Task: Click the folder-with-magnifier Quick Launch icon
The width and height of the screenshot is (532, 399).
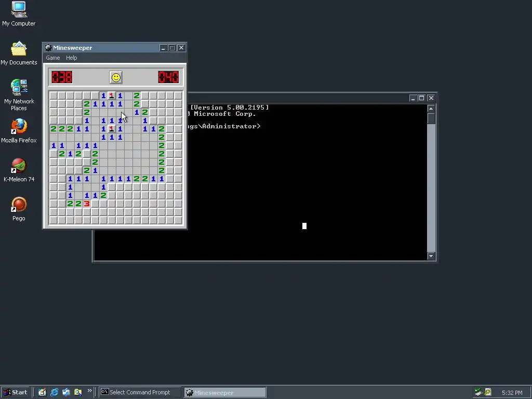Action: point(78,392)
